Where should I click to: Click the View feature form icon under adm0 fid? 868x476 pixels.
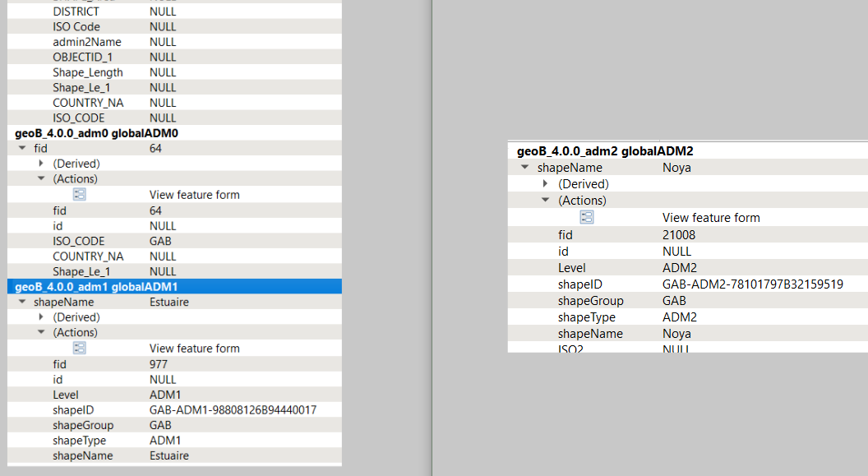tap(79, 194)
